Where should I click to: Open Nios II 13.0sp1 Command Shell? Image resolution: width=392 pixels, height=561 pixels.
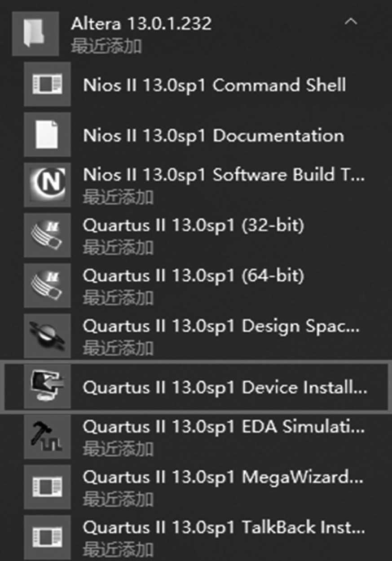(x=214, y=85)
